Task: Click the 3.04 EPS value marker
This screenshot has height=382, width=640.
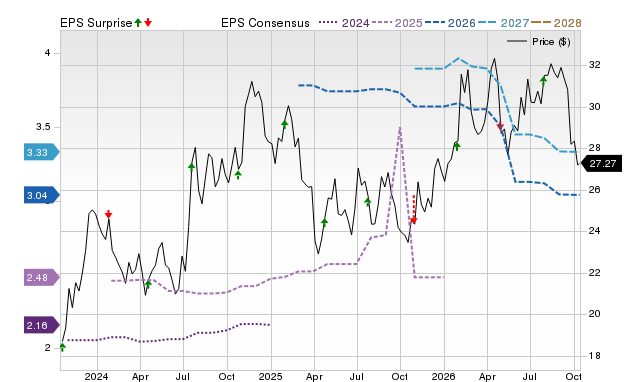Action: pos(42,195)
